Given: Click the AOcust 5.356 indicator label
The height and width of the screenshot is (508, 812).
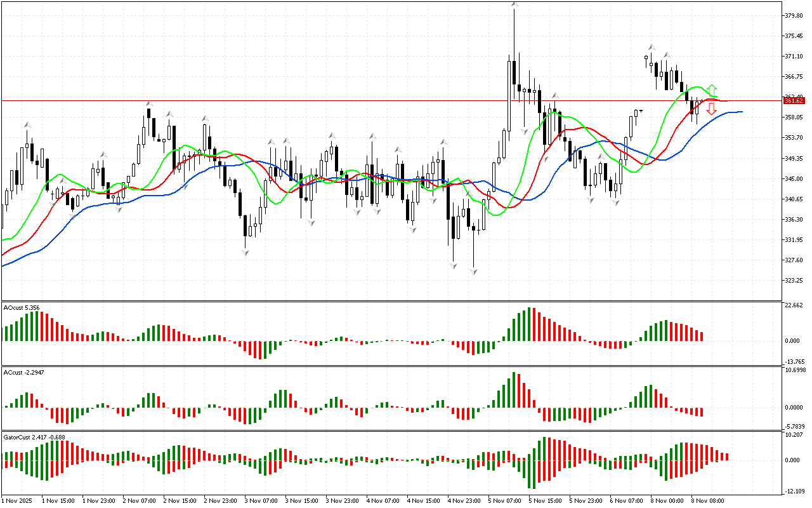Looking at the screenshot, I should [x=22, y=308].
